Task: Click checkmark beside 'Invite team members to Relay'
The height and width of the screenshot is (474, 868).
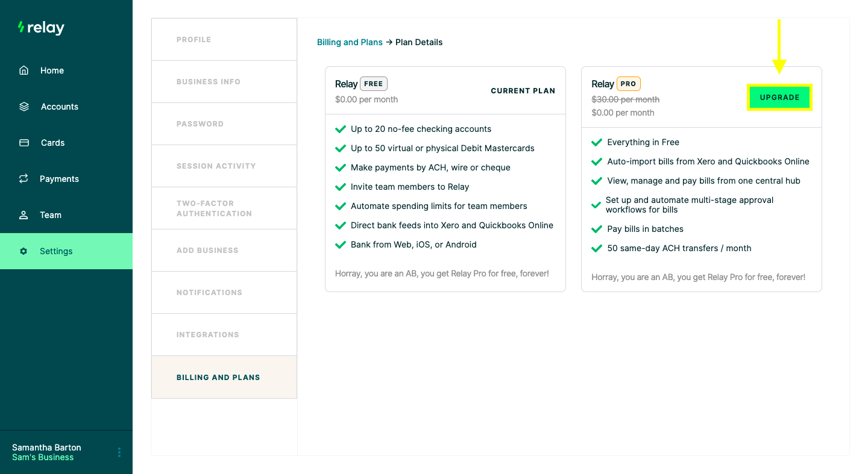Action: [x=341, y=187]
